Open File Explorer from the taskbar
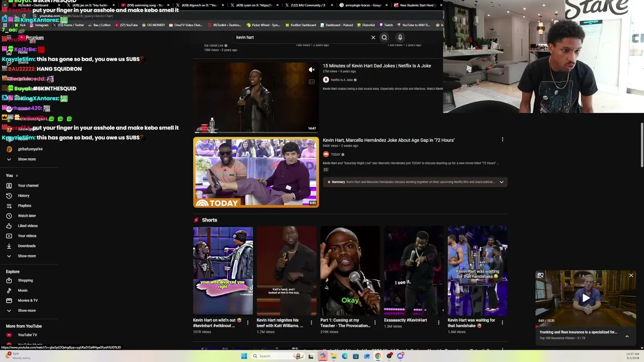Image resolution: width=644 pixels, height=362 pixels. coord(334,356)
